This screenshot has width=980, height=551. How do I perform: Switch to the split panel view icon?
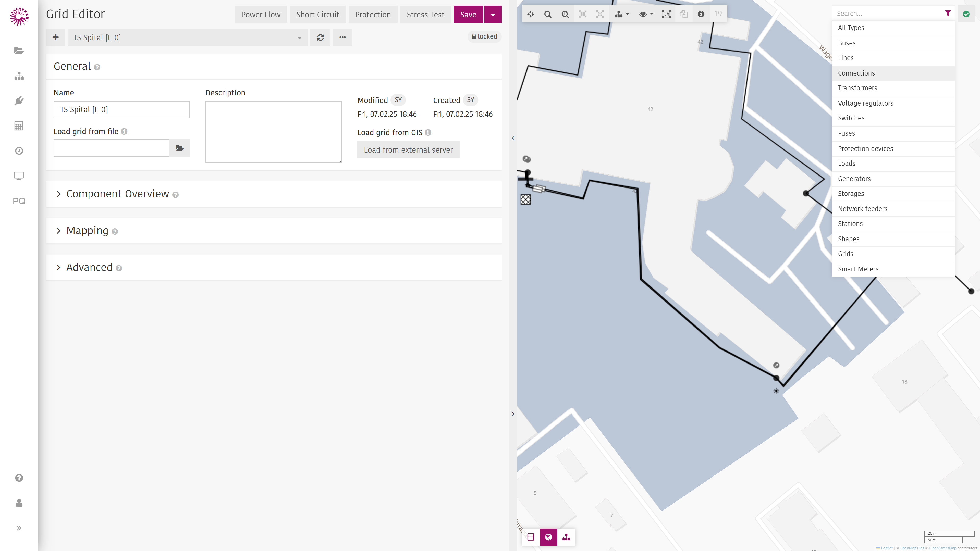pos(531,537)
